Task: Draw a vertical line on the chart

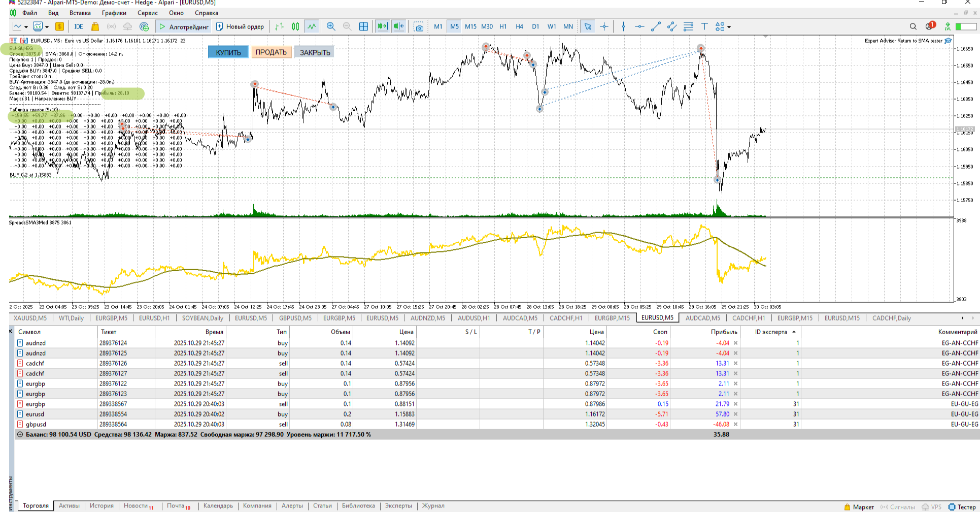Action: click(623, 26)
